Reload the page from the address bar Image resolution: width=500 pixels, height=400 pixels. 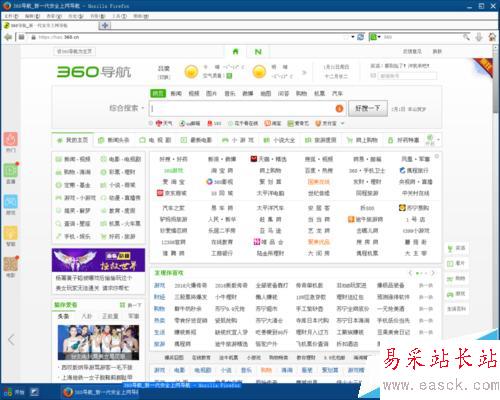tap(360, 37)
